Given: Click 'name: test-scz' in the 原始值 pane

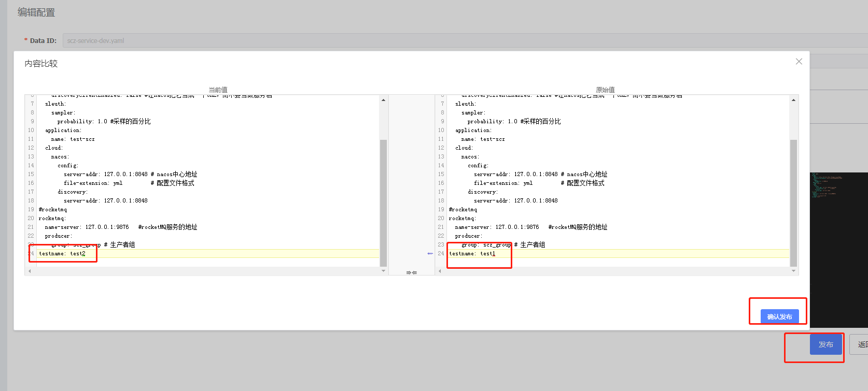Looking at the screenshot, I should coord(483,139).
